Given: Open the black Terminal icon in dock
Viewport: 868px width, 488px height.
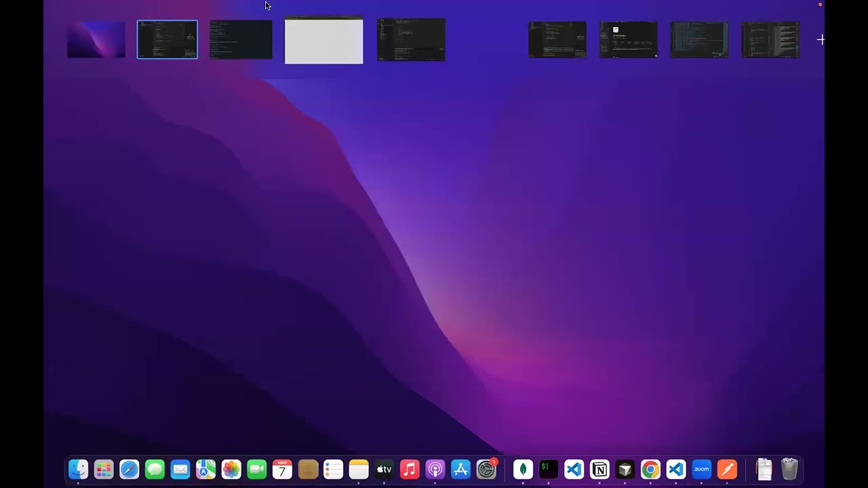Looking at the screenshot, I should pos(549,469).
